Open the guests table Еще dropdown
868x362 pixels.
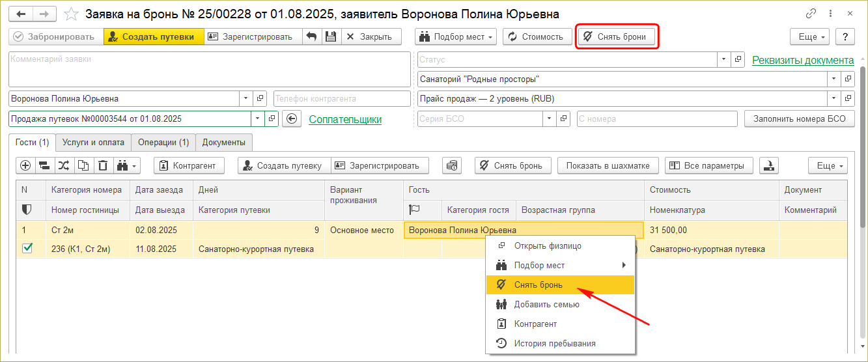click(x=828, y=165)
